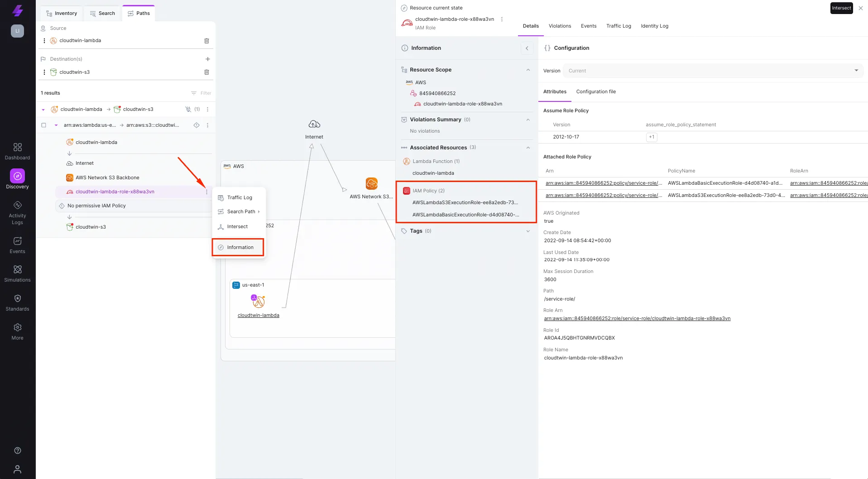
Task: Open Search Path submenu
Action: click(x=239, y=211)
